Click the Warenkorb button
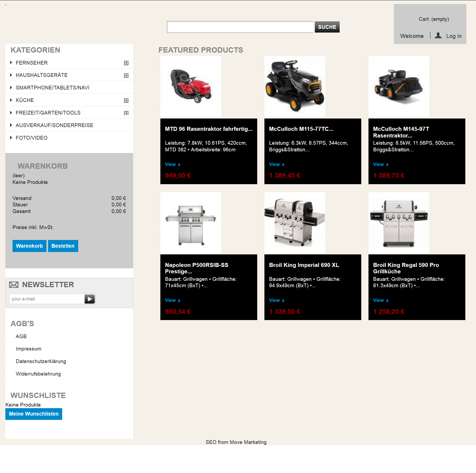The width and height of the screenshot is (476, 473). point(29,246)
